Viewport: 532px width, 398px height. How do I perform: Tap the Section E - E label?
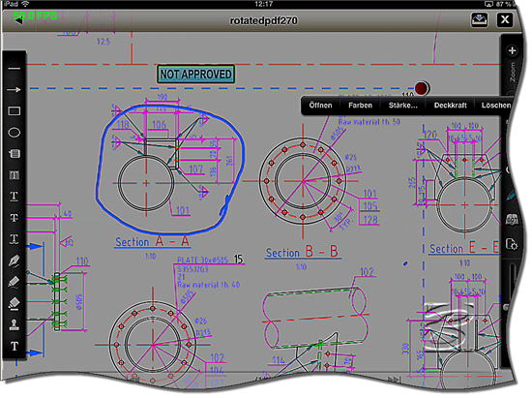[463, 248]
